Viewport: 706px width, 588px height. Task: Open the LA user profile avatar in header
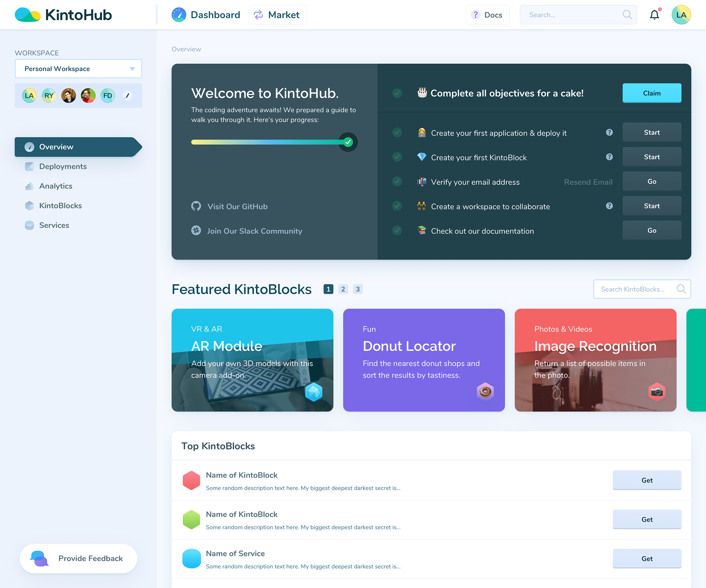681,15
